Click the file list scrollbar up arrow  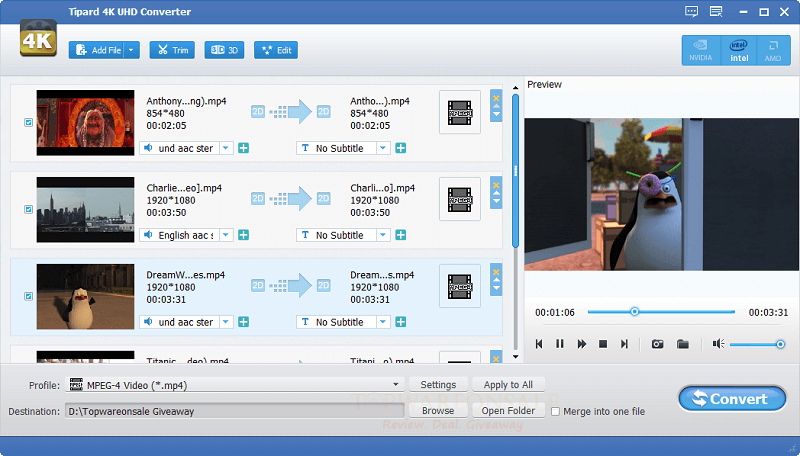515,88
